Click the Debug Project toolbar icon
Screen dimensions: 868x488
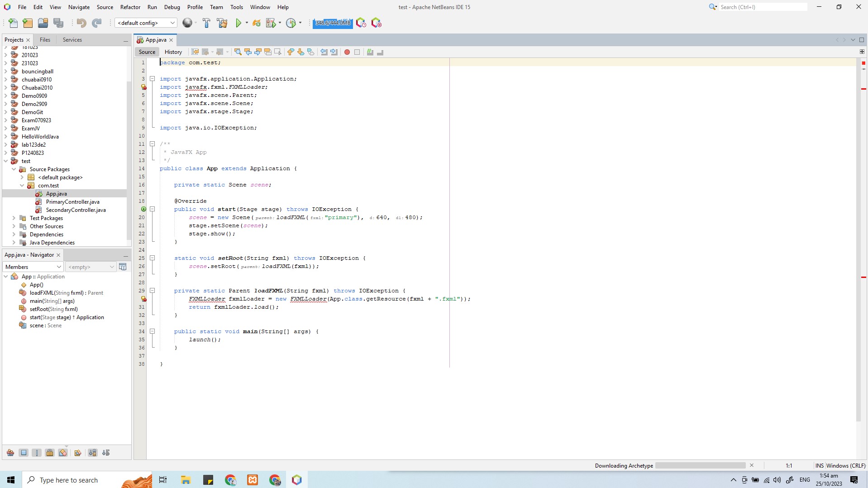[x=271, y=23]
